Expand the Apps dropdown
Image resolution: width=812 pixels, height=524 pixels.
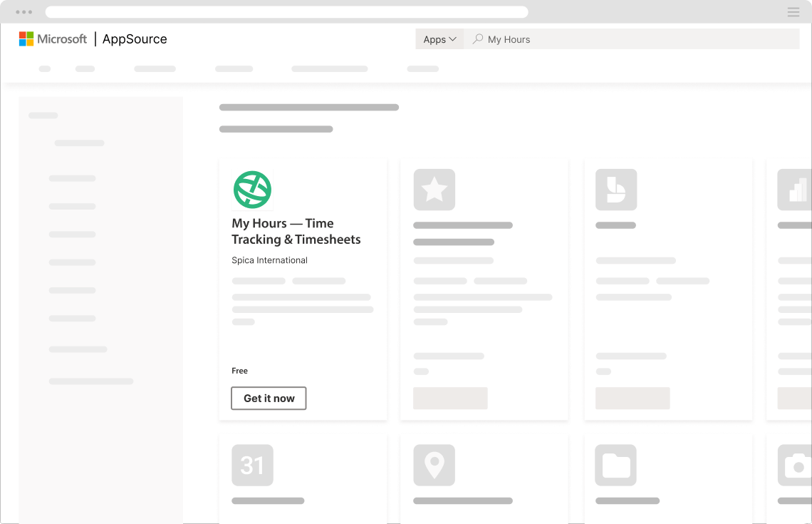[x=439, y=39]
